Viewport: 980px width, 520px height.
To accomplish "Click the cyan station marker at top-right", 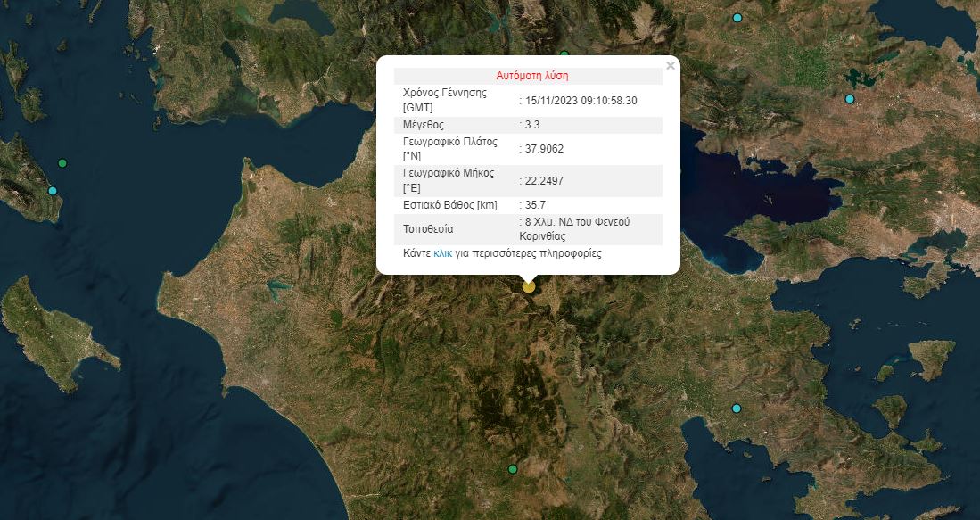I will tap(737, 17).
